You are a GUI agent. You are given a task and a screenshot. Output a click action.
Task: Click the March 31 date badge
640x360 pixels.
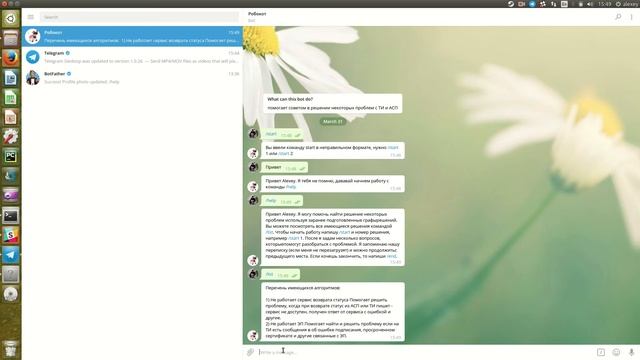point(333,122)
